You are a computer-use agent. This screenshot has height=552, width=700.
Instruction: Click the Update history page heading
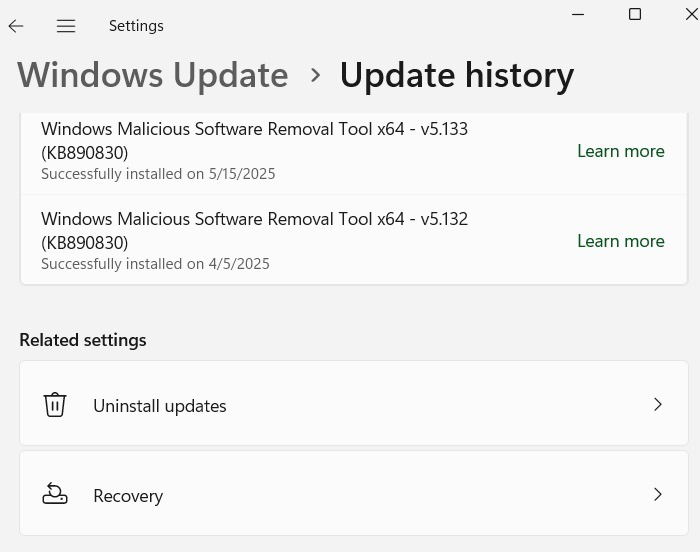(x=456, y=75)
